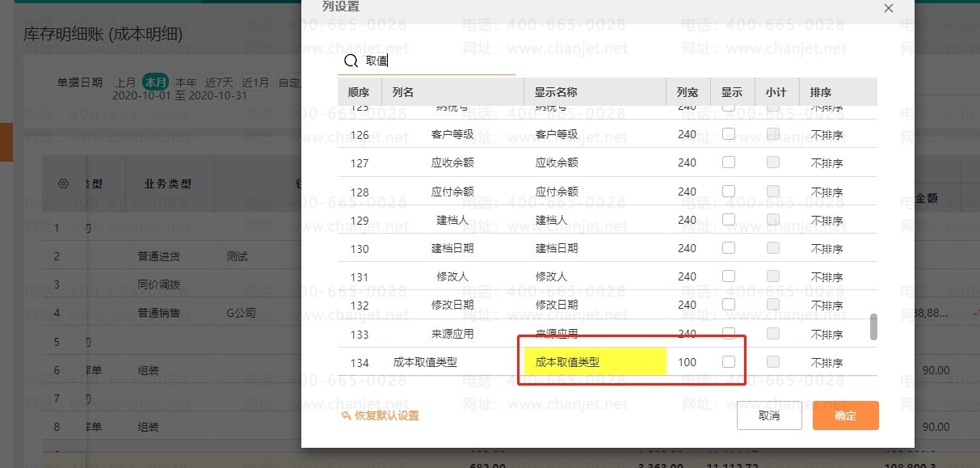Click the 列名 cell 来源应用
Viewport: 980px width, 468px height.
click(x=452, y=334)
